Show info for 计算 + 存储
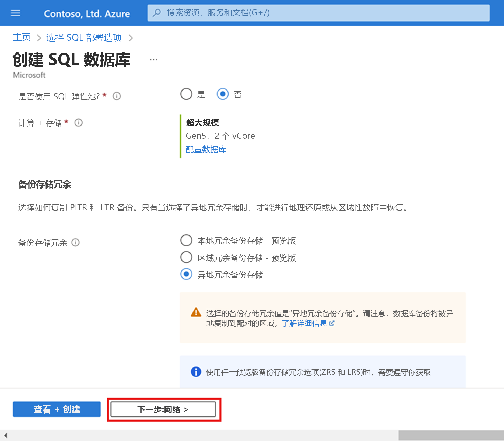This screenshot has width=504, height=441. pyautogui.click(x=78, y=123)
